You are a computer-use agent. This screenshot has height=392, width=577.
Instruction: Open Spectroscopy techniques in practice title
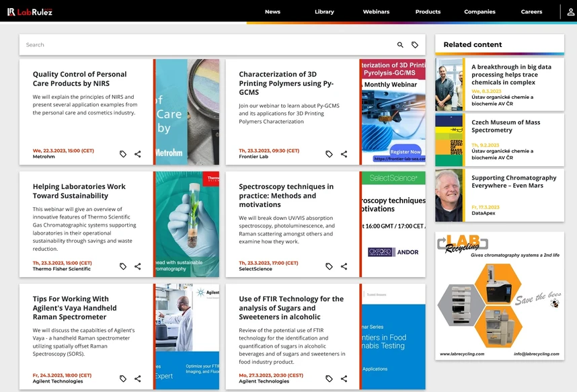286,196
